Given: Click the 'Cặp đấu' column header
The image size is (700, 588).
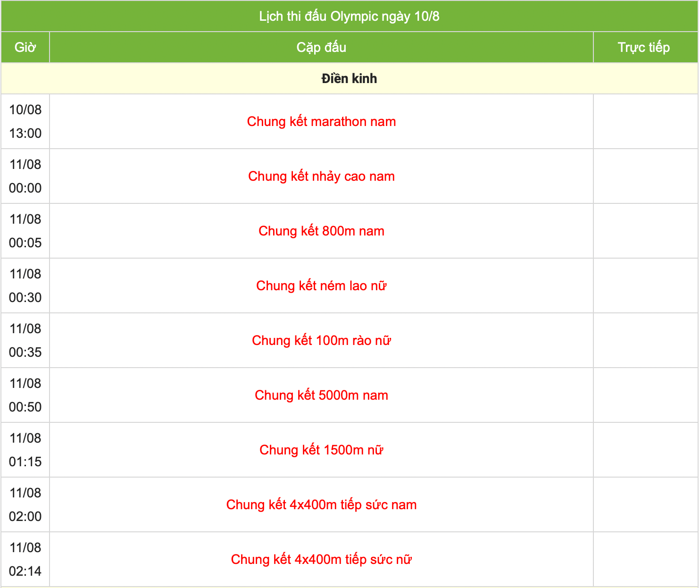Looking at the screenshot, I should pos(321,47).
